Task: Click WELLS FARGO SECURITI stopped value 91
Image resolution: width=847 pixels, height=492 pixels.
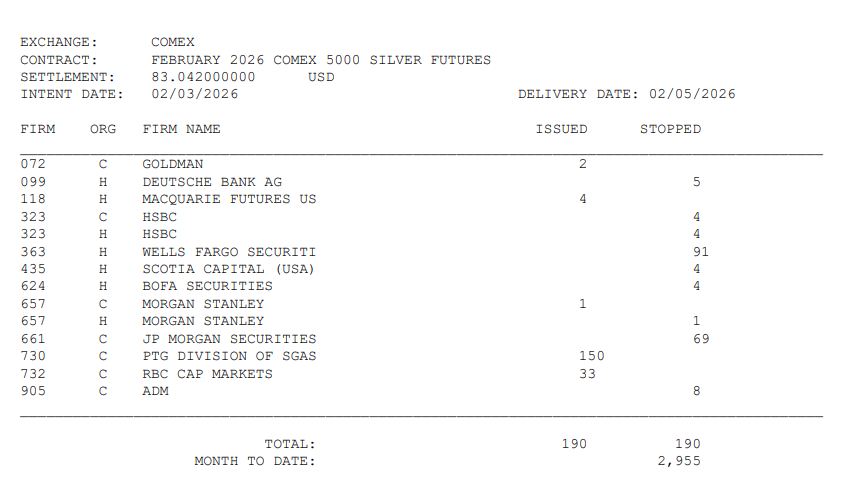Action: click(x=701, y=252)
